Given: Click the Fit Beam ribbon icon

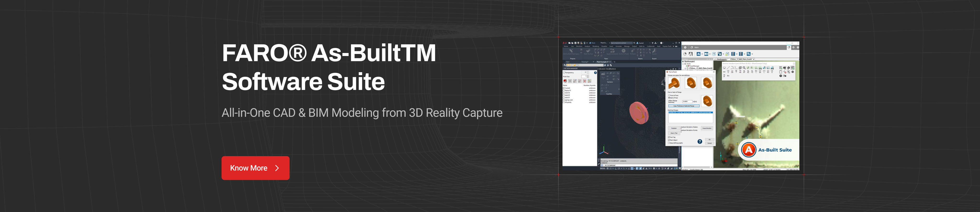Looking at the screenshot, I should click(x=633, y=51).
